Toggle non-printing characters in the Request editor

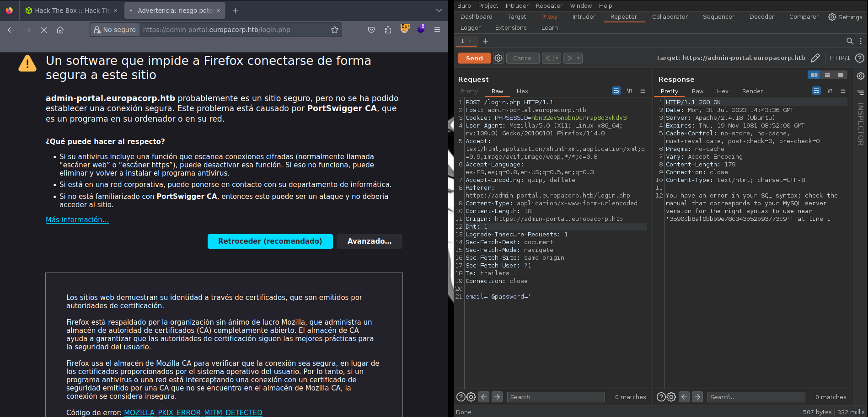pos(629,91)
